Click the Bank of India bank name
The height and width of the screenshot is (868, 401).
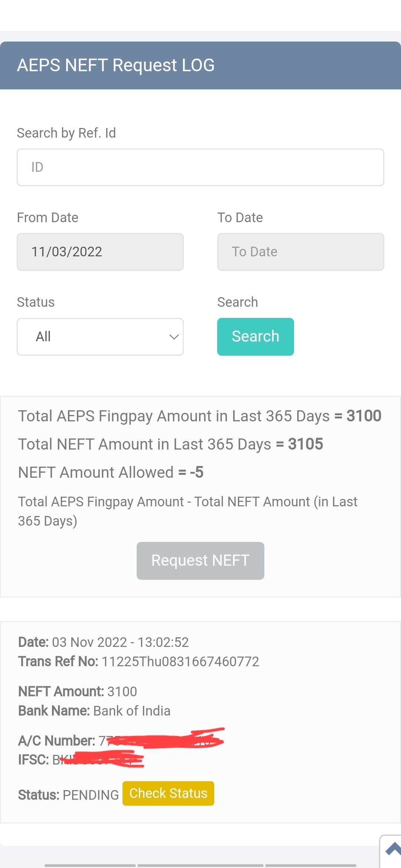pos(132,711)
